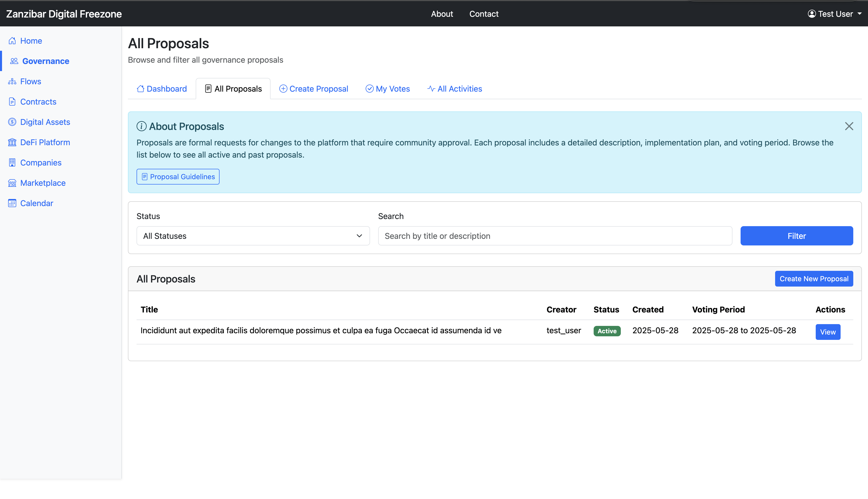Click Create New Proposal button
Image resolution: width=868 pixels, height=499 pixels.
[814, 279]
